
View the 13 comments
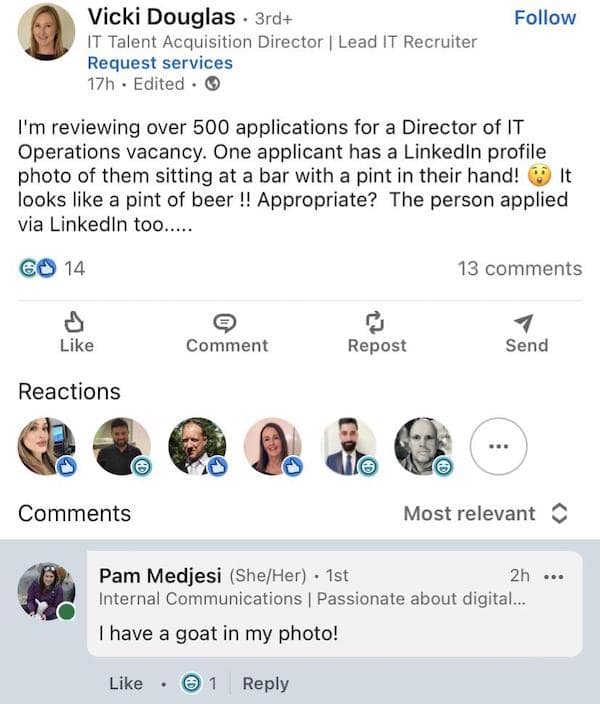pyautogui.click(x=519, y=268)
